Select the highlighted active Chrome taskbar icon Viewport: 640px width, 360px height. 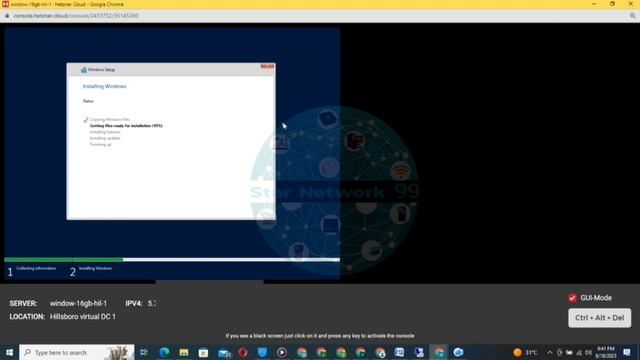(439, 352)
